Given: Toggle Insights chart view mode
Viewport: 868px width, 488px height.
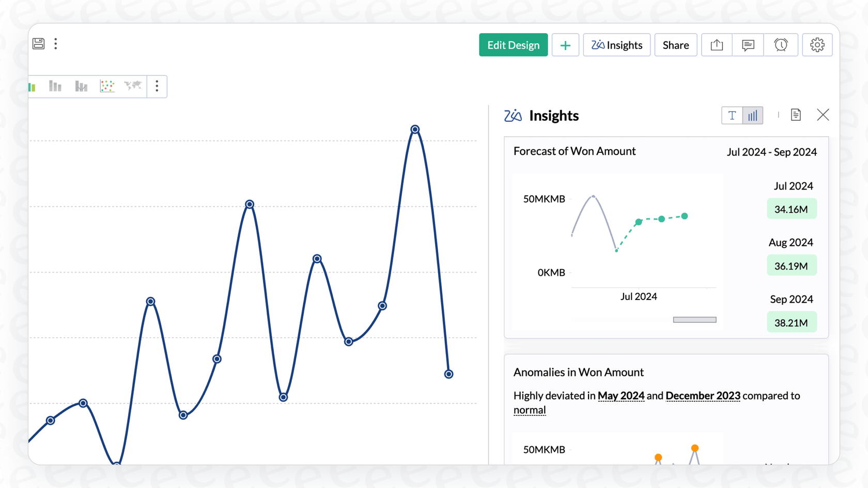Looking at the screenshot, I should pyautogui.click(x=753, y=115).
